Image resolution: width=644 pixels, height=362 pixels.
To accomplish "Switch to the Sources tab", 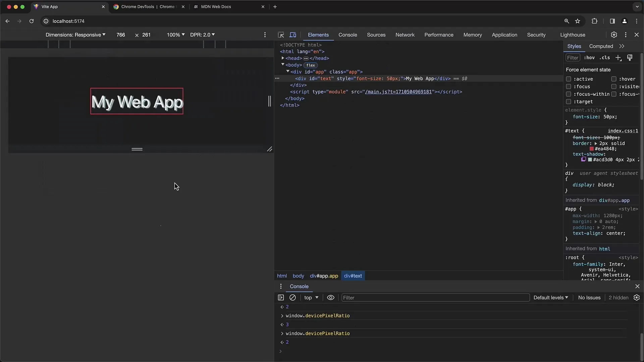I will pyautogui.click(x=376, y=35).
